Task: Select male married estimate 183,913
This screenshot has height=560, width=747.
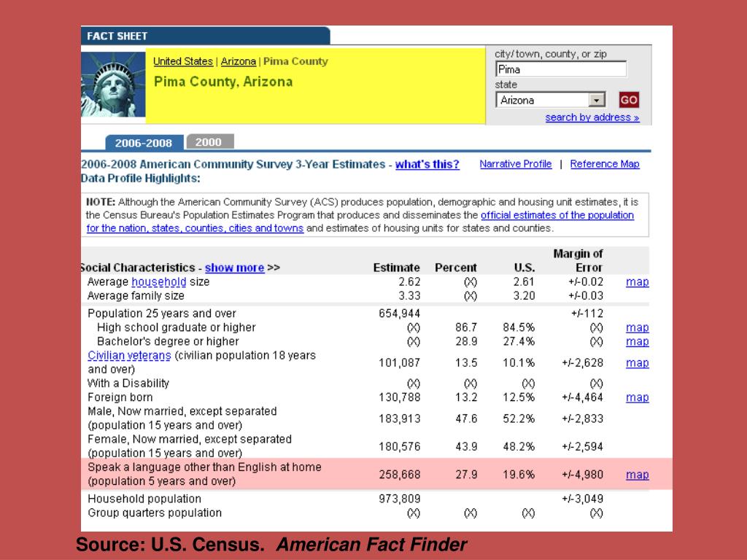Action: (399, 419)
